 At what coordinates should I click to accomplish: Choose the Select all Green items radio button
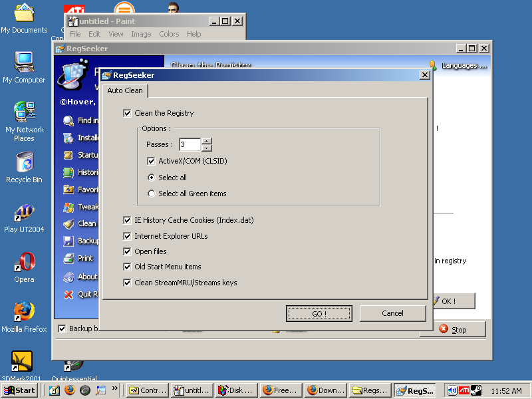pos(152,194)
